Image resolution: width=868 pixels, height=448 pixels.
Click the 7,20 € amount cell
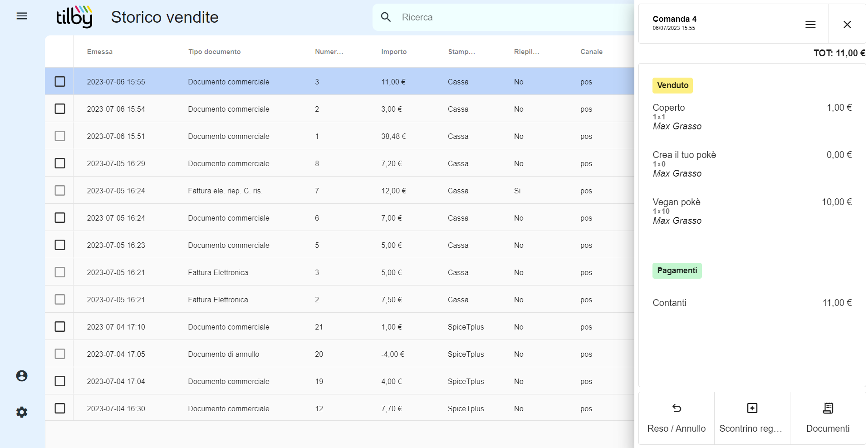(x=392, y=163)
